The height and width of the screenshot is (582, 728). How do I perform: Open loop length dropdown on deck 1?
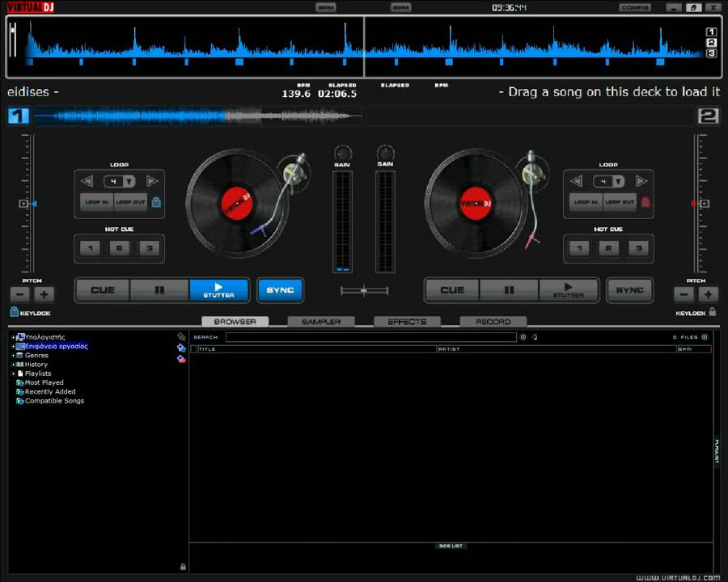[129, 181]
